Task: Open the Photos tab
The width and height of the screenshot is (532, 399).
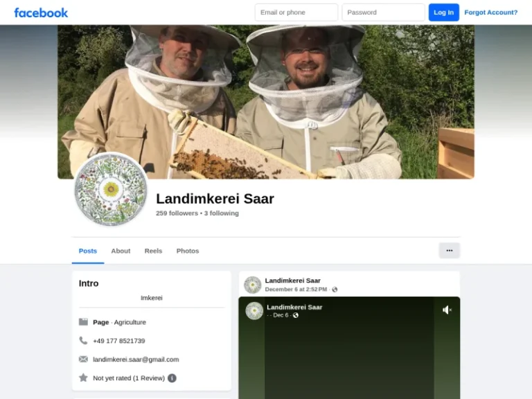Action: point(188,251)
